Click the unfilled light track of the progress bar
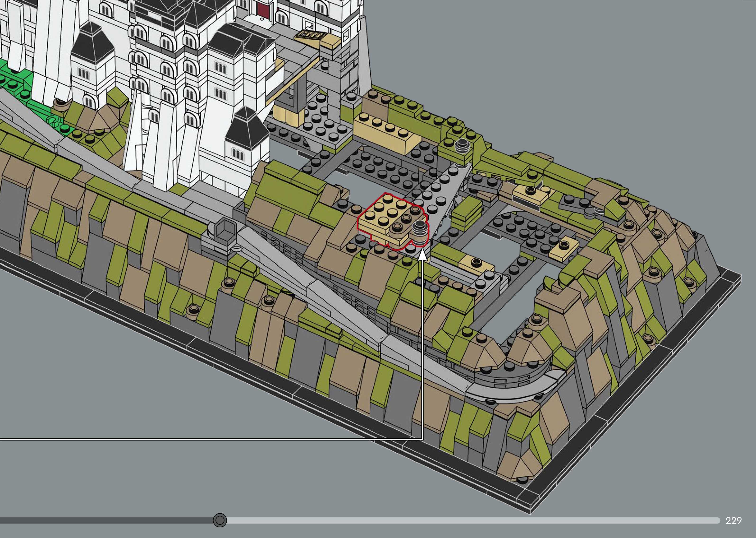This screenshot has width=756, height=538. (463, 520)
